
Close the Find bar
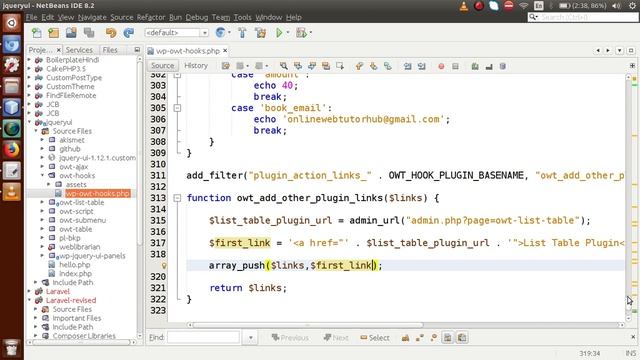click(633, 337)
